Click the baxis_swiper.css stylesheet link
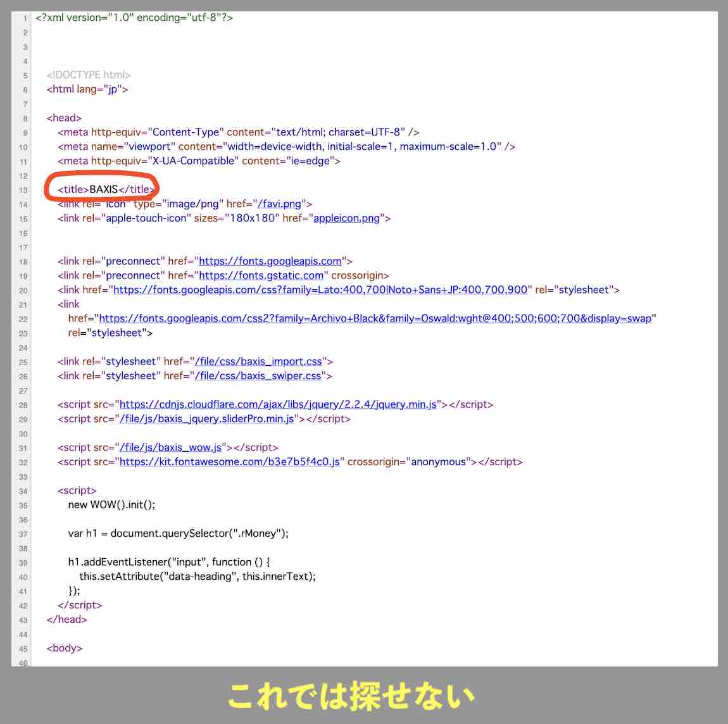 pyautogui.click(x=258, y=376)
